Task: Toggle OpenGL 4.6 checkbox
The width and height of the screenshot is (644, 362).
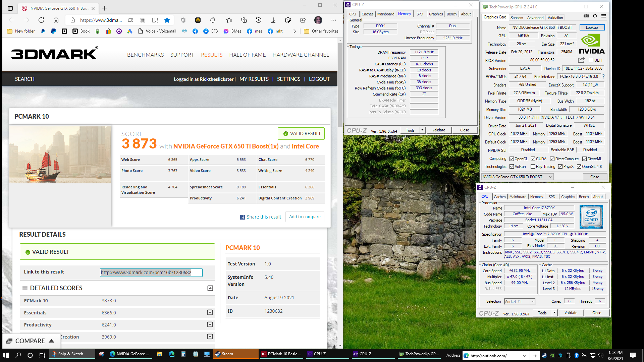Action: [x=579, y=167]
